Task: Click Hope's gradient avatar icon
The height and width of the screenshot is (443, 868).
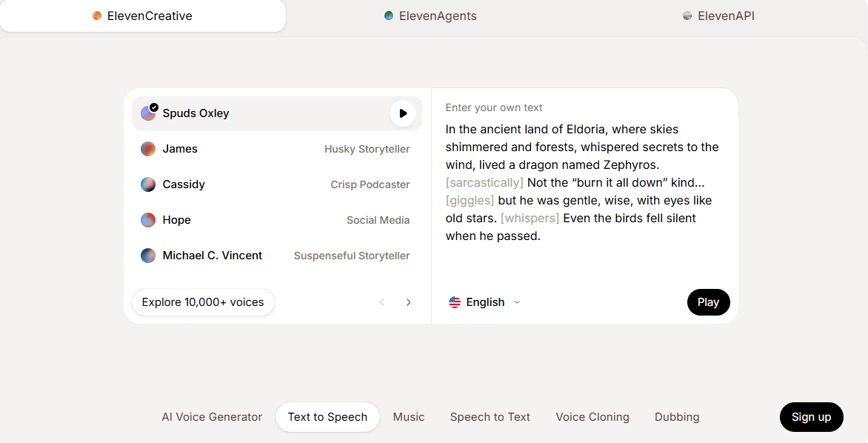Action: (x=148, y=220)
